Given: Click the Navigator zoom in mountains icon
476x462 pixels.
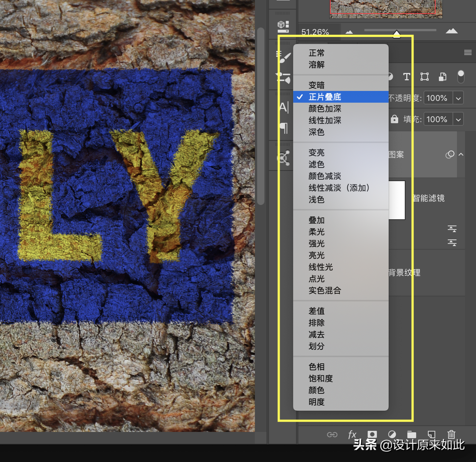Looking at the screenshot, I should click(452, 31).
